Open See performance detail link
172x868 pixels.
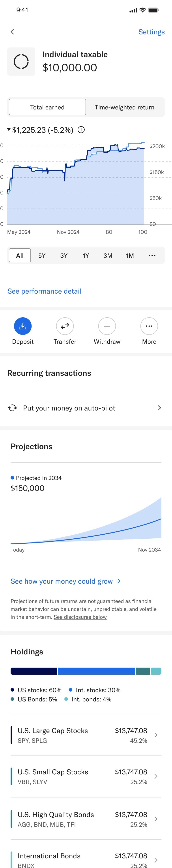click(x=44, y=291)
